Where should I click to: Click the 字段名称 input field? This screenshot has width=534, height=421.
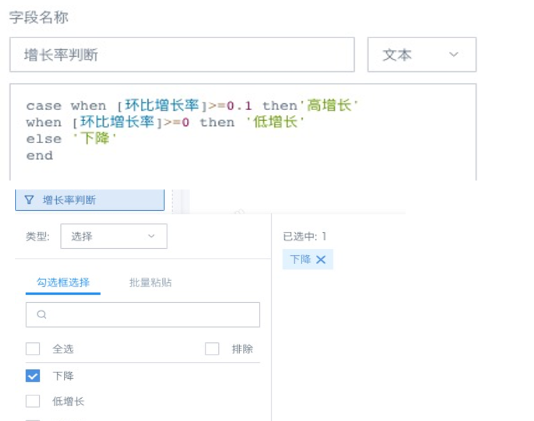pos(182,54)
